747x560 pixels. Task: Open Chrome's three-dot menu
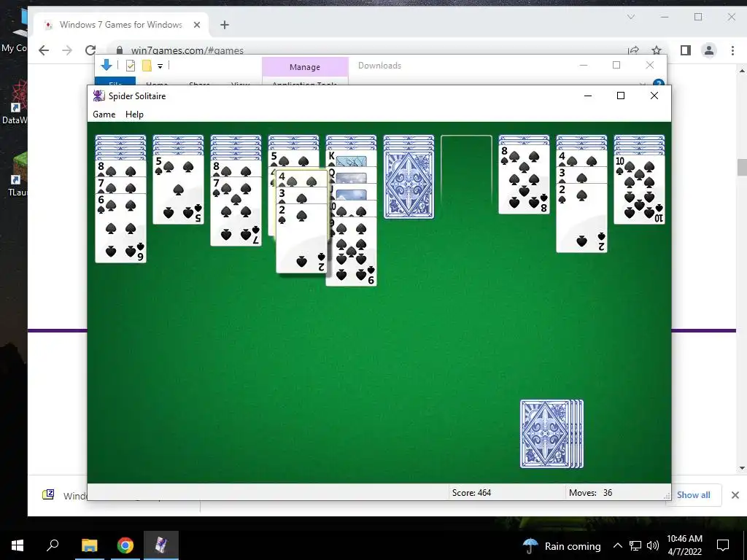[732, 50]
